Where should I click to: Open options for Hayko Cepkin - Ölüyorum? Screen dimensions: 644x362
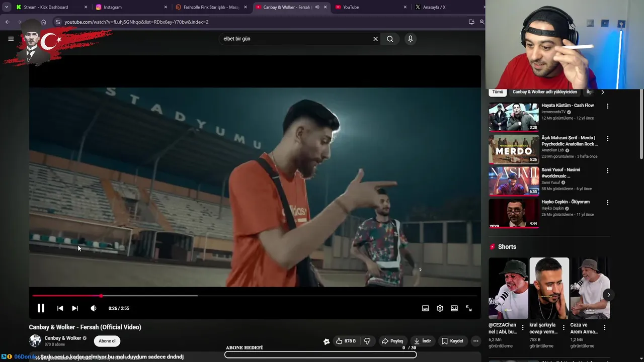[x=607, y=203]
